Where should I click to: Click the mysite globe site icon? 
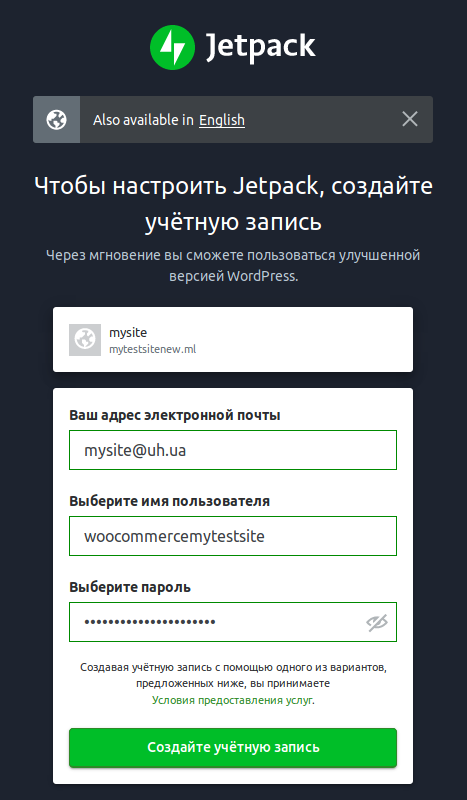85,340
